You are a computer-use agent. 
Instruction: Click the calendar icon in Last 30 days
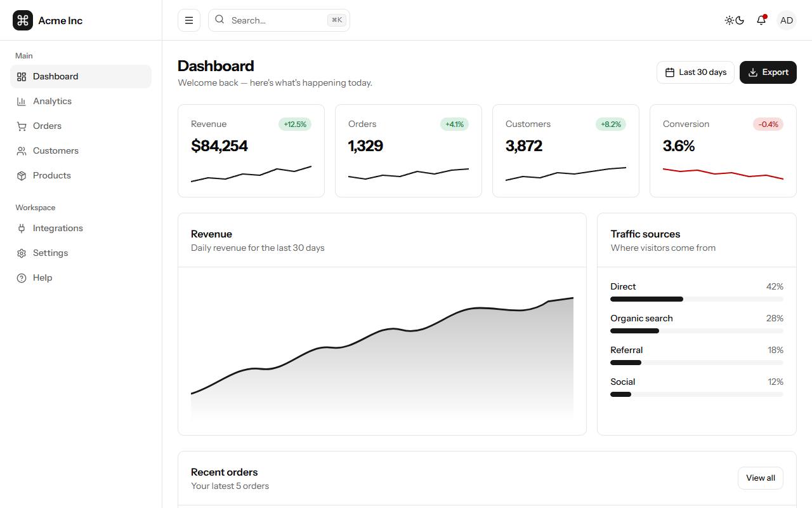point(670,72)
